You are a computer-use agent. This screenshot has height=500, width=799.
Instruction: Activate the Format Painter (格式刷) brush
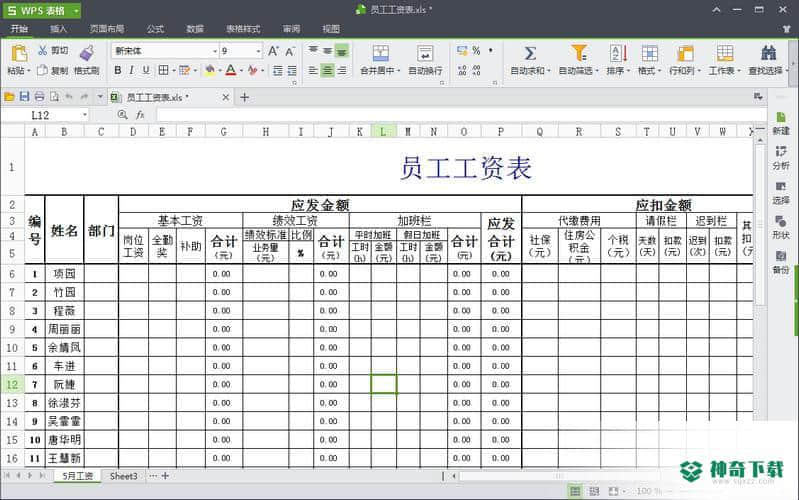coord(87,53)
